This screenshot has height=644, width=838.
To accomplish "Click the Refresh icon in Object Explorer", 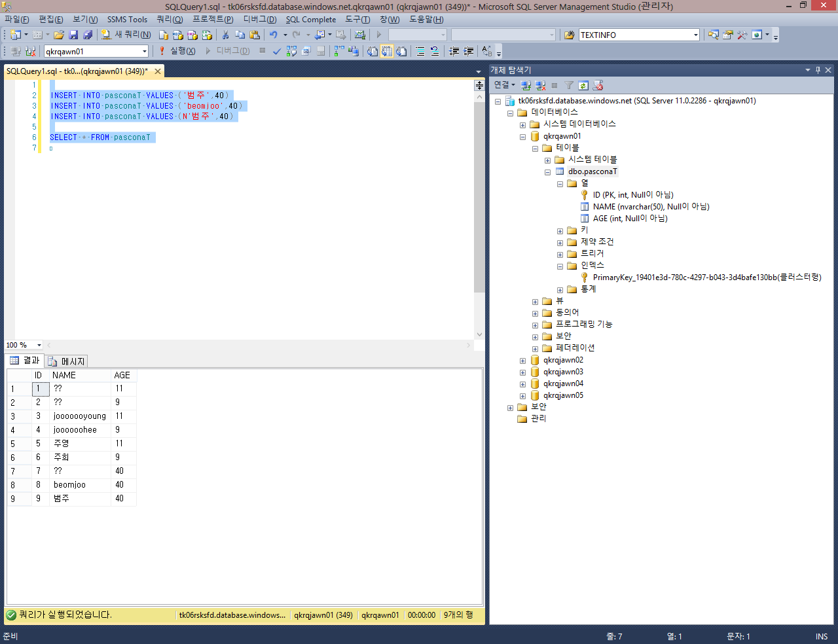I will click(583, 85).
